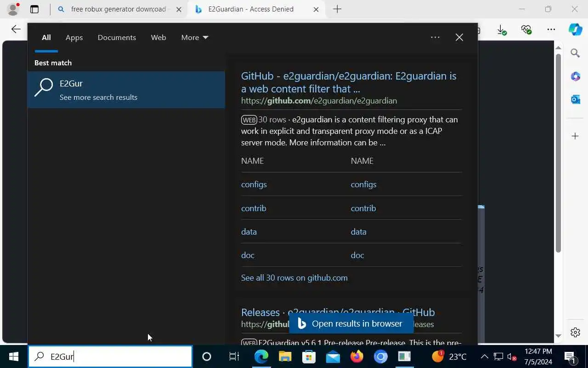588x368 pixels.
Task: Open data link in right column
Action: (x=359, y=232)
